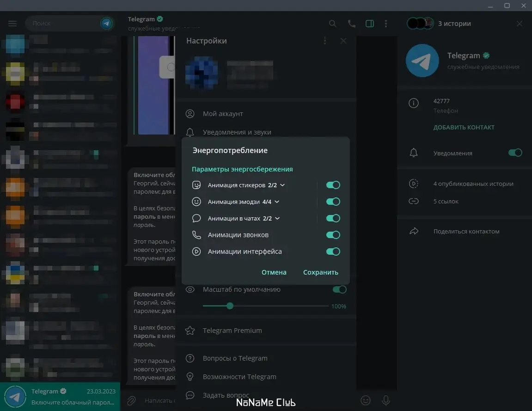Image resolution: width=532 pixels, height=411 pixels.
Task: Toggle Масштаб по умолчанию switch
Action: (x=339, y=289)
